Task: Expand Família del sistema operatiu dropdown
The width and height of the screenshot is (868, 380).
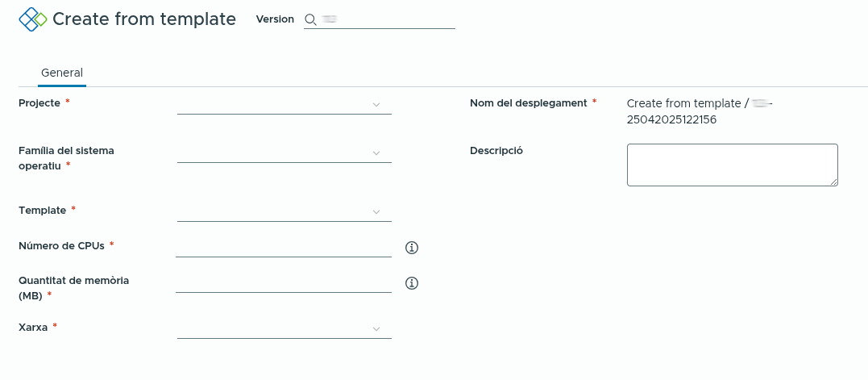Action: tap(284, 153)
